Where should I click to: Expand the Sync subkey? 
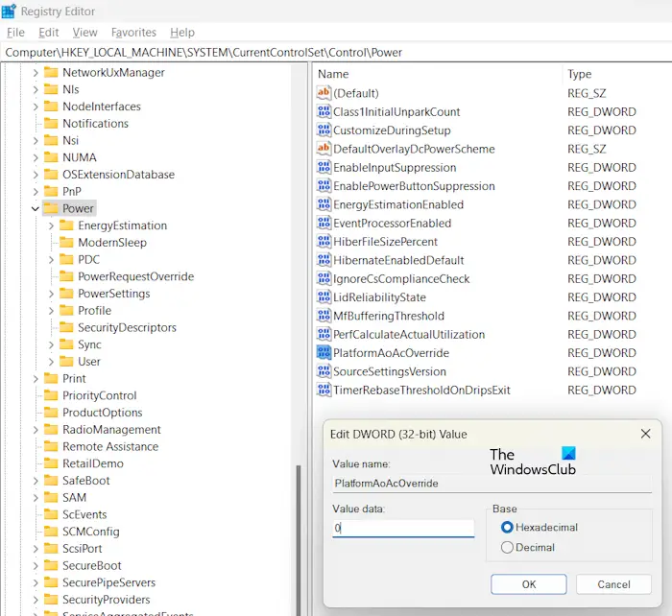[51, 344]
